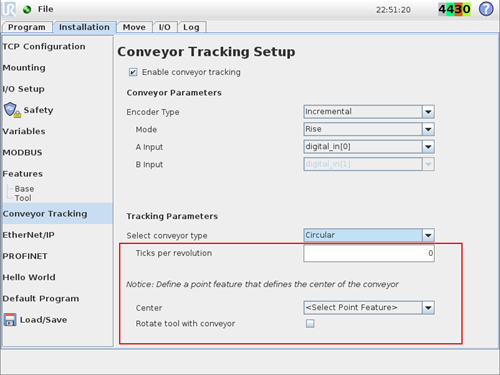The width and height of the screenshot is (500, 375).
Task: Click the Universal Robots logo icon
Action: pos(9,9)
